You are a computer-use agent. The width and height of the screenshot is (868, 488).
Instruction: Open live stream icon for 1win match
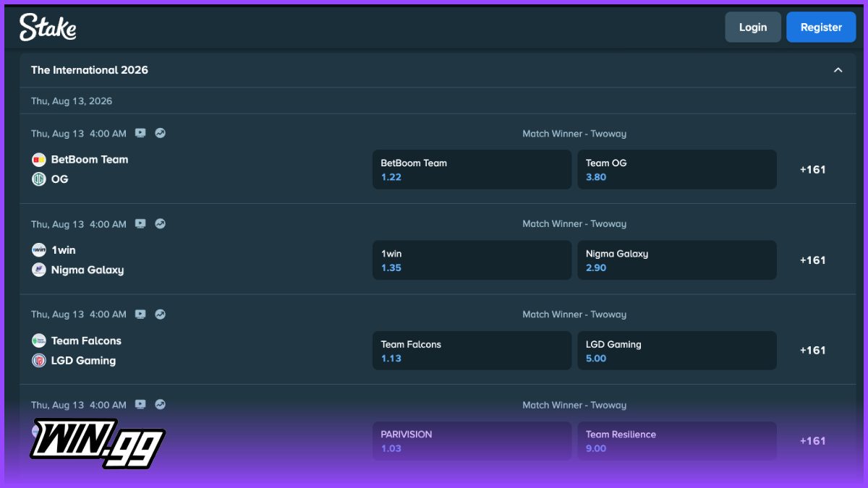(140, 224)
